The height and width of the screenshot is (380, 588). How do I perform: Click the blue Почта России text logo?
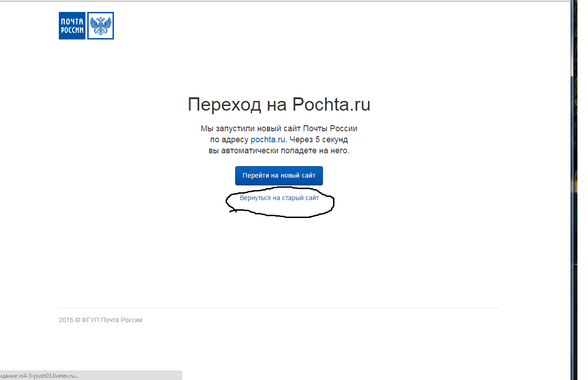[72, 26]
